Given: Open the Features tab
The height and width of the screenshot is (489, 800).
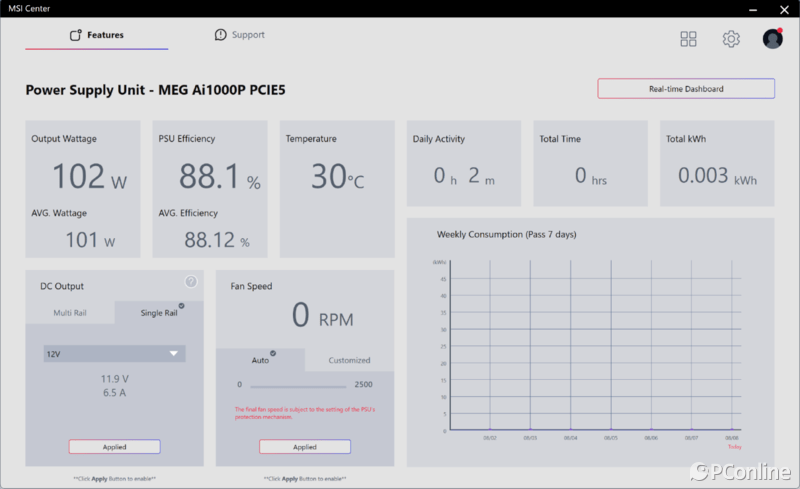Looking at the screenshot, I should 97,35.
